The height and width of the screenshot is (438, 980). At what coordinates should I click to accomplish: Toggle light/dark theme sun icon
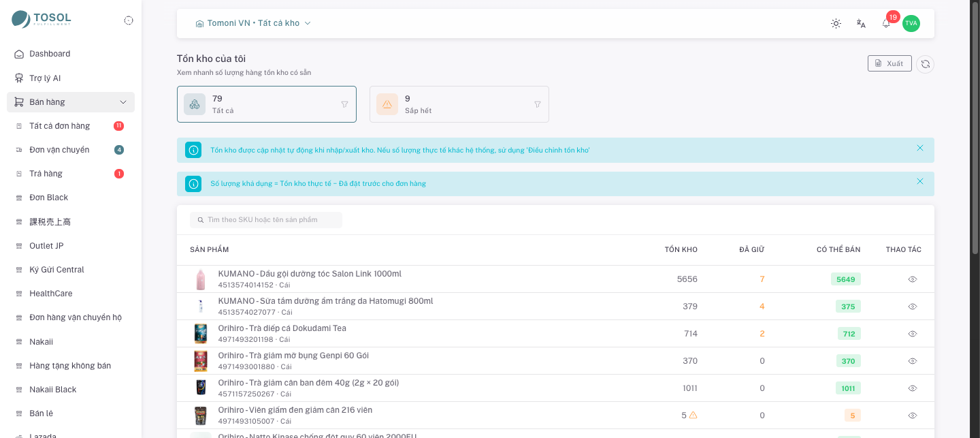(x=836, y=23)
